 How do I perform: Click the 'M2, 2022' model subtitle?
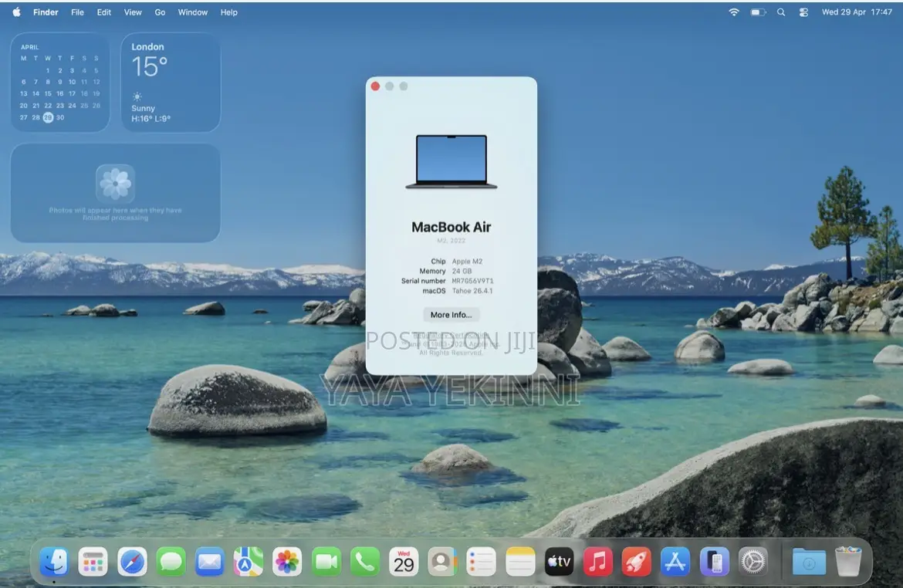coord(451,241)
